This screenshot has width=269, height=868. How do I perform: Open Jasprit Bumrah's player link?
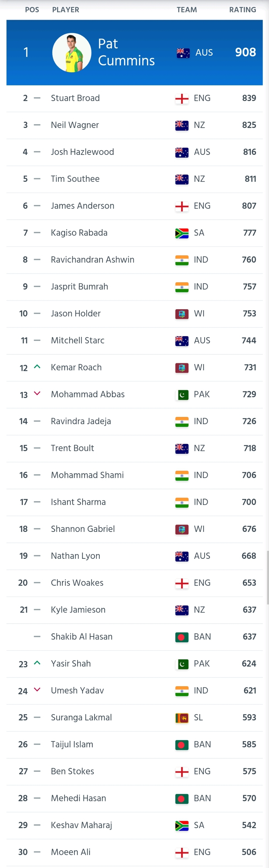click(79, 287)
